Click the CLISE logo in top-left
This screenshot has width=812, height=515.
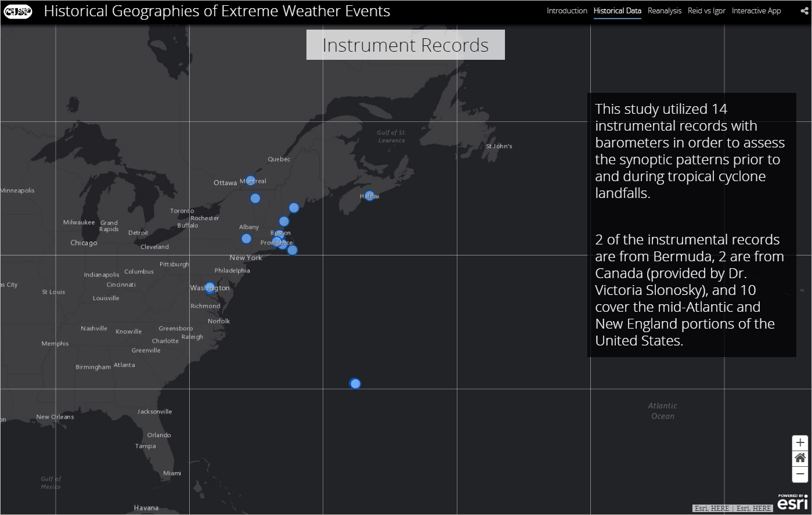point(18,11)
